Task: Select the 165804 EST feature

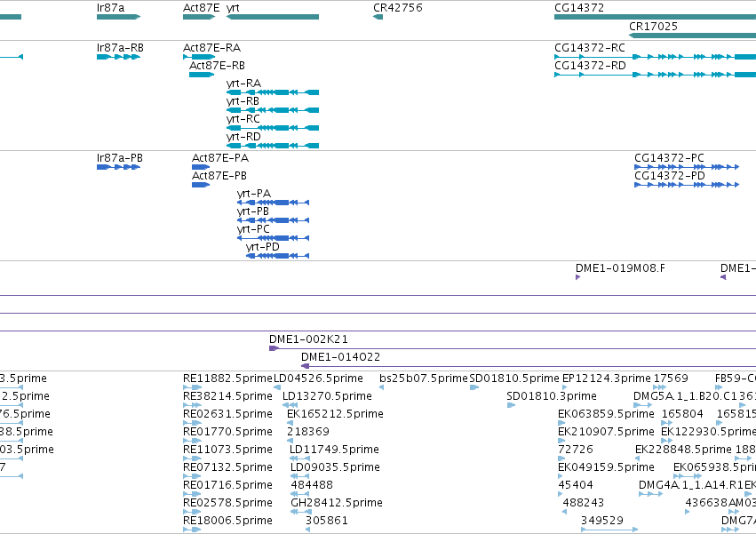Action: (x=667, y=423)
